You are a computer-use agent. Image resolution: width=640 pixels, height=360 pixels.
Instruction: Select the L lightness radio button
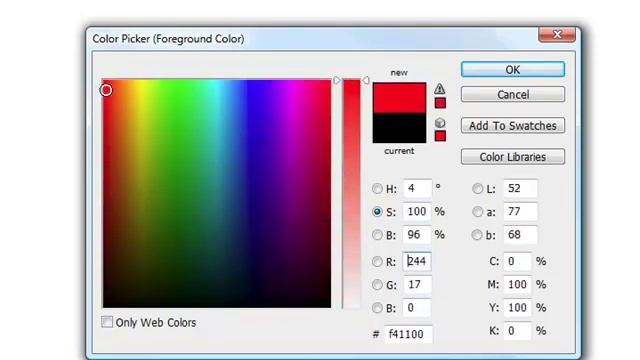pos(477,189)
